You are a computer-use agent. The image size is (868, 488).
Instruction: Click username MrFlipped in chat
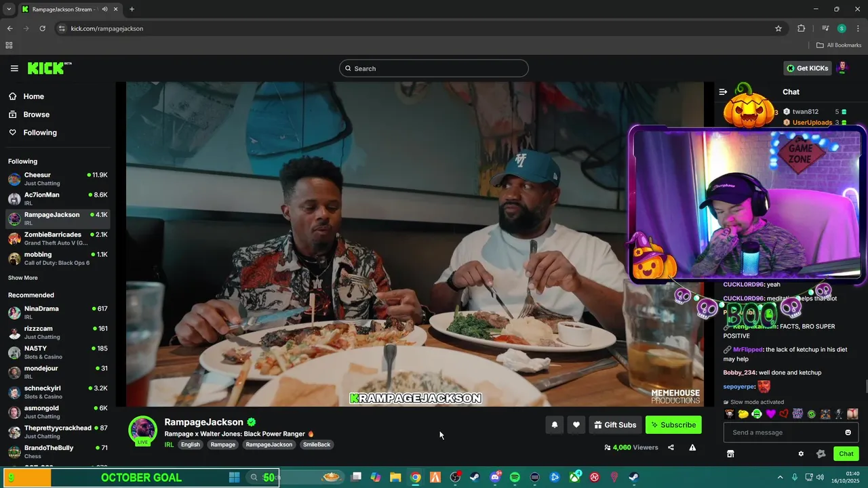point(748,350)
